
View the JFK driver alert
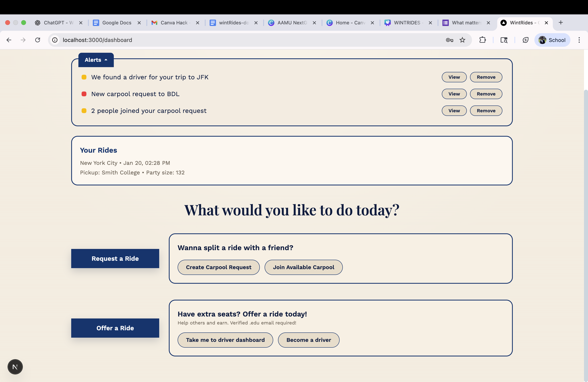454,77
